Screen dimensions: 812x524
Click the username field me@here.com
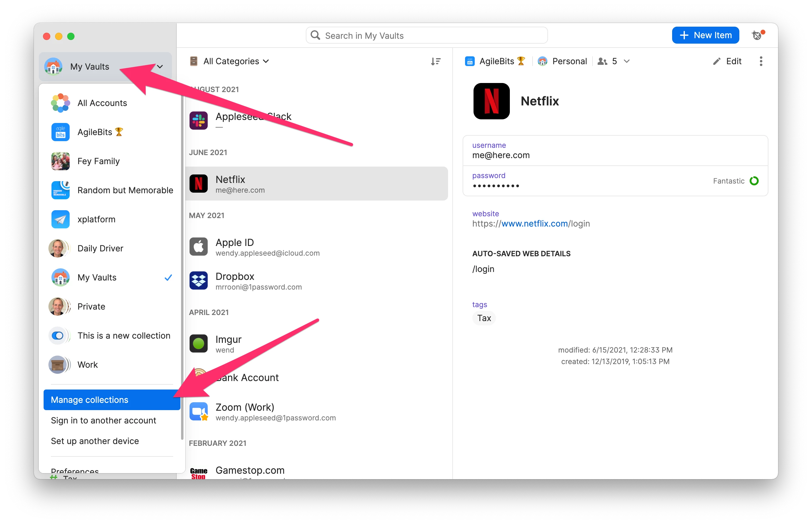pyautogui.click(x=615, y=151)
